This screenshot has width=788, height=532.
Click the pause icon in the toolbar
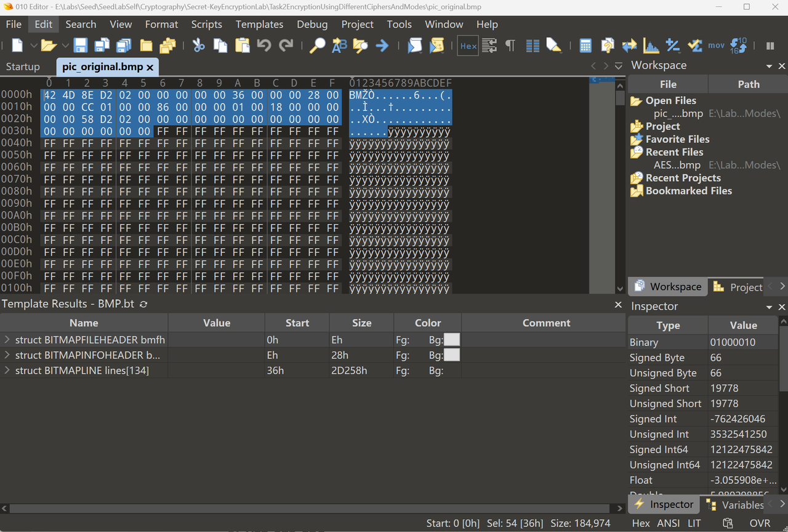(x=770, y=46)
